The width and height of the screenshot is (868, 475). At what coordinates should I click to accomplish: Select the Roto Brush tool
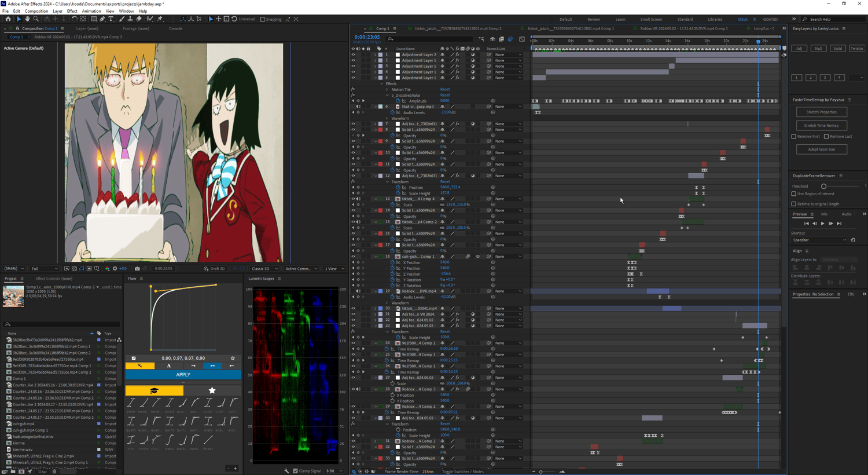point(149,19)
